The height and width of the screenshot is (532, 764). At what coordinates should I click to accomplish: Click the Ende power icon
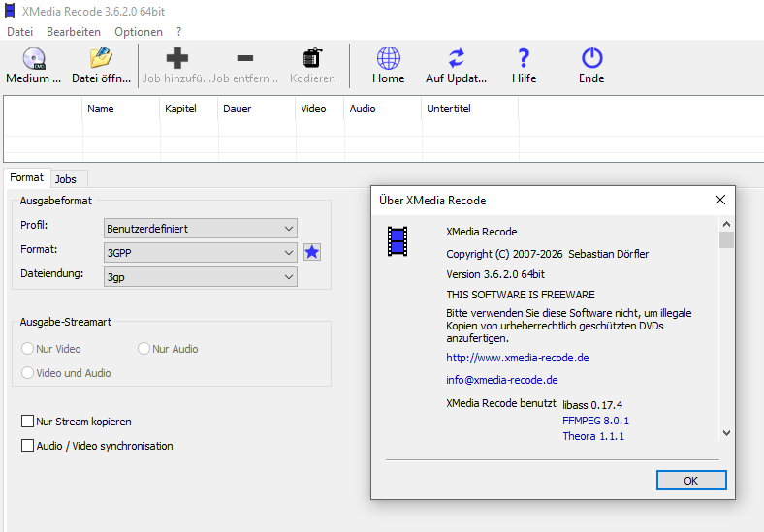(x=592, y=58)
